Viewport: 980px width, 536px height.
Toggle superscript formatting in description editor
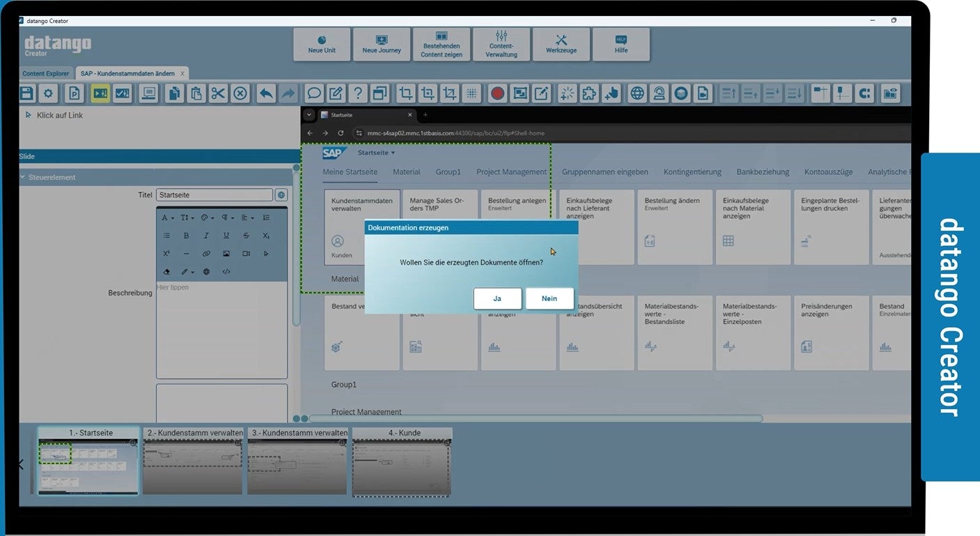click(166, 254)
